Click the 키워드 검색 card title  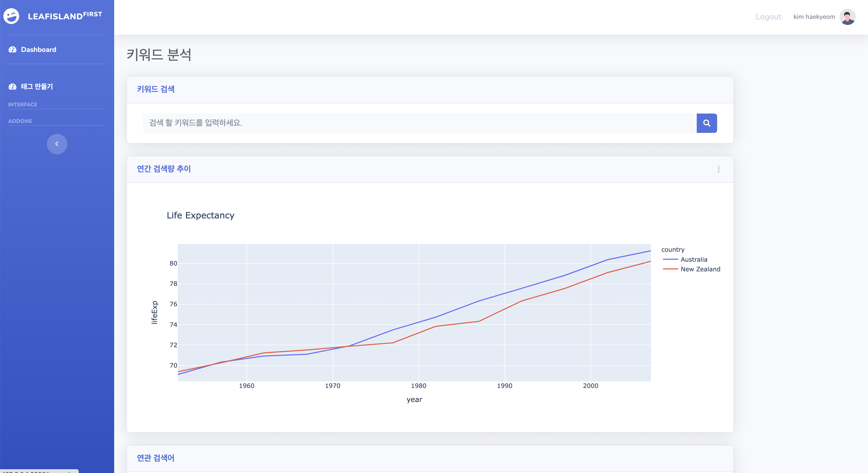[156, 89]
